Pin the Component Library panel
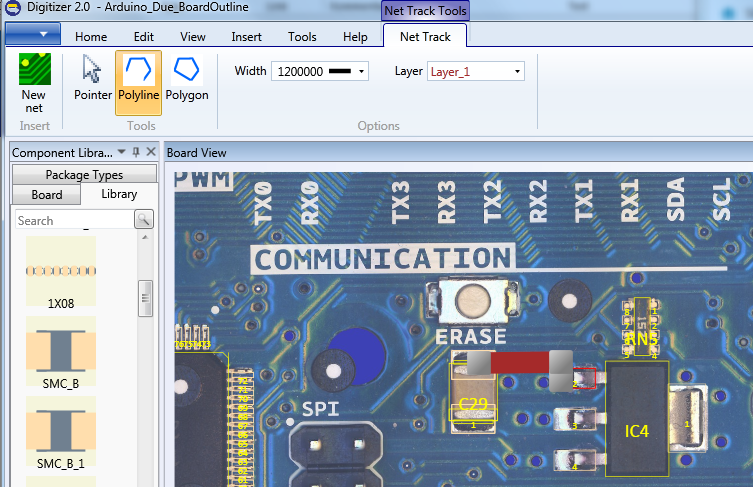Screen dimensions: 753x487 coord(136,152)
